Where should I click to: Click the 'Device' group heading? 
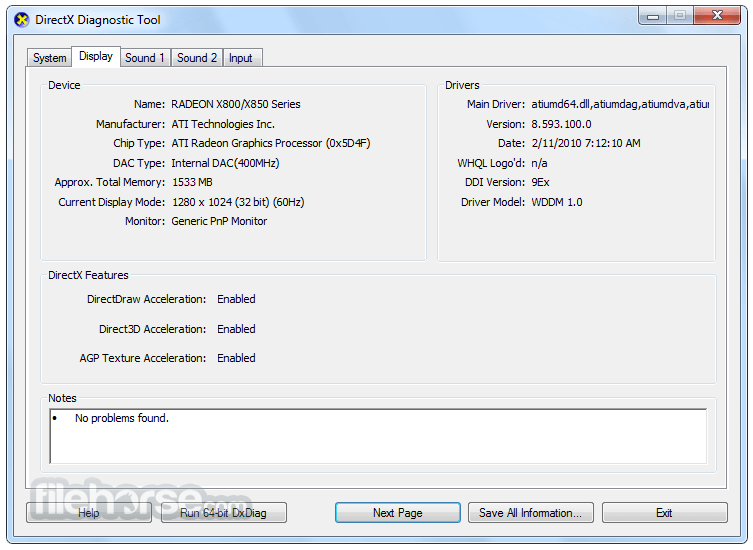point(64,85)
